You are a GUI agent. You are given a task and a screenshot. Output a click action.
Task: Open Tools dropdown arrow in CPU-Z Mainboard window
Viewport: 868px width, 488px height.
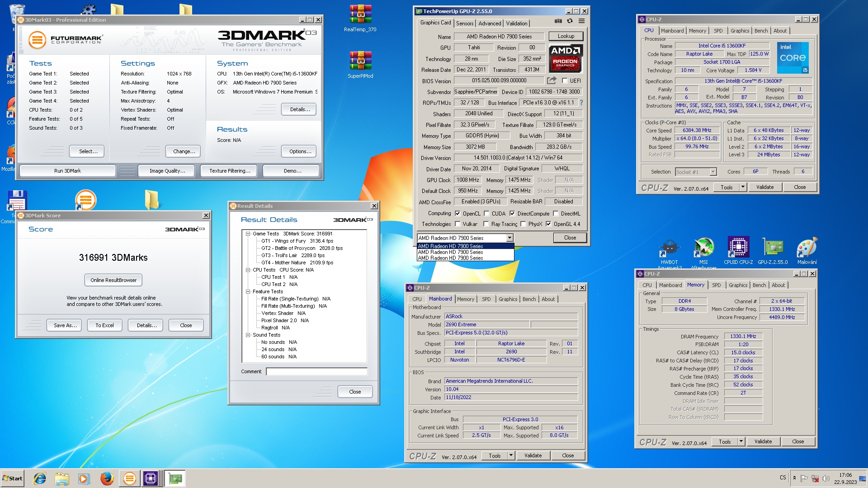[x=511, y=455]
